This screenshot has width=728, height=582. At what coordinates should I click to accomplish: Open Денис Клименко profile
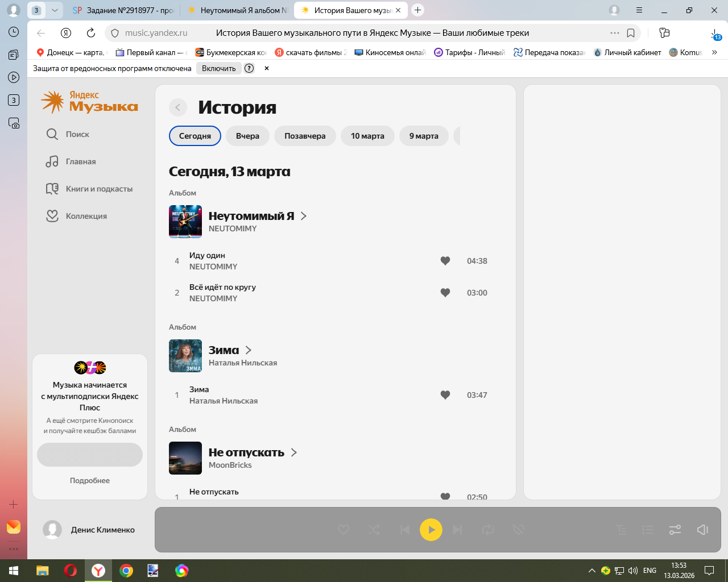[x=89, y=530]
